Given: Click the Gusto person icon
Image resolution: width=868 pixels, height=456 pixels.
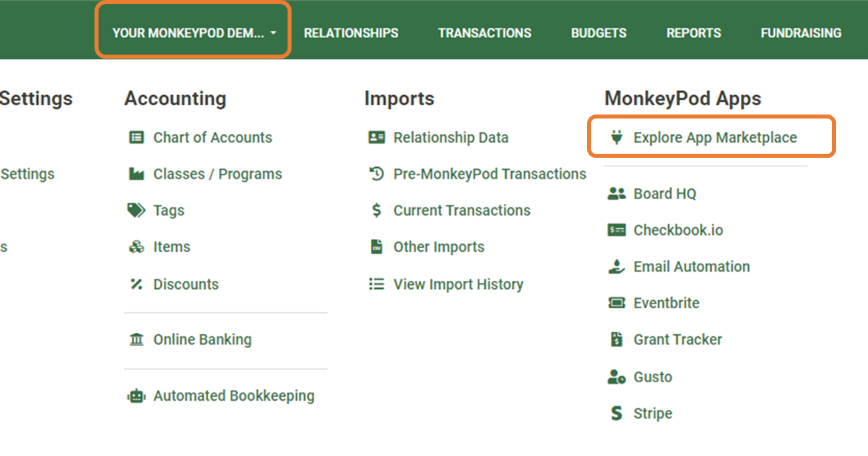Looking at the screenshot, I should (616, 376).
